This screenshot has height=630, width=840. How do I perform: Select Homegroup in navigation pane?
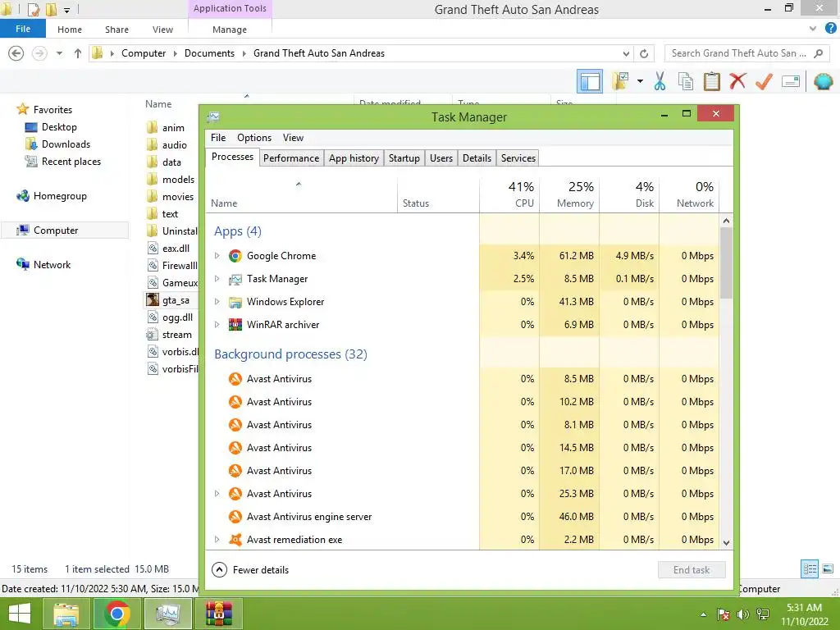click(x=52, y=196)
